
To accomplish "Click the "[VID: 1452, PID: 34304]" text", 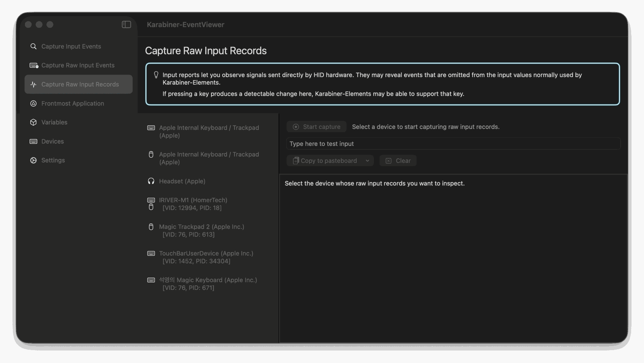I will pos(196,261).
